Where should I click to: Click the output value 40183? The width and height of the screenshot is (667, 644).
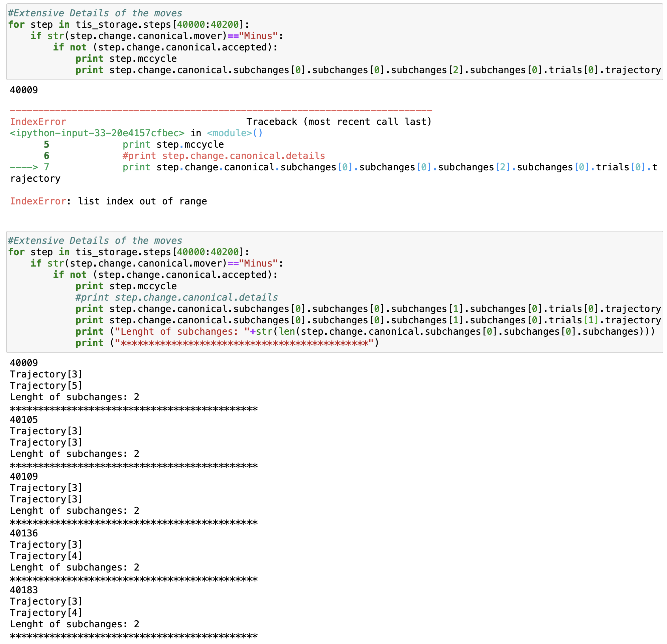(x=23, y=590)
